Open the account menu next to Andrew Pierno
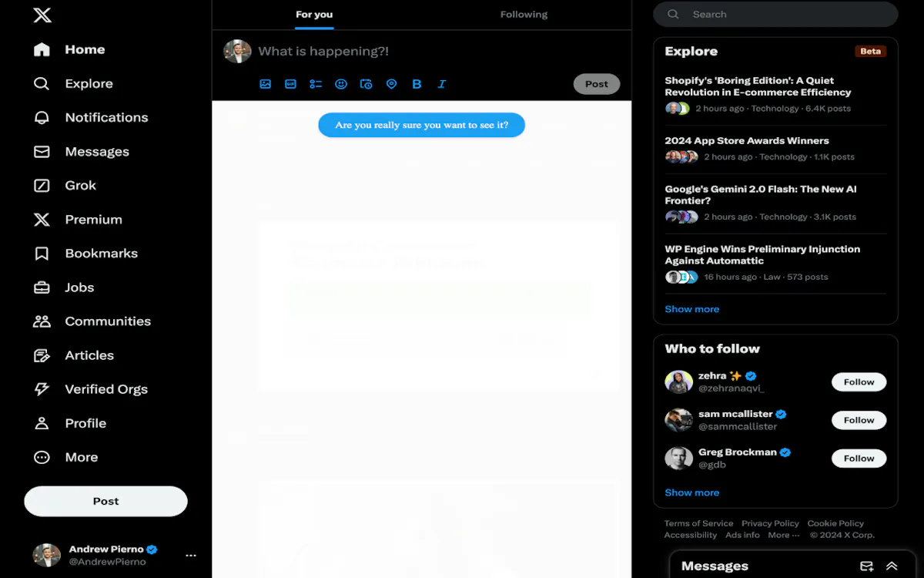The height and width of the screenshot is (578, 924). (x=191, y=555)
